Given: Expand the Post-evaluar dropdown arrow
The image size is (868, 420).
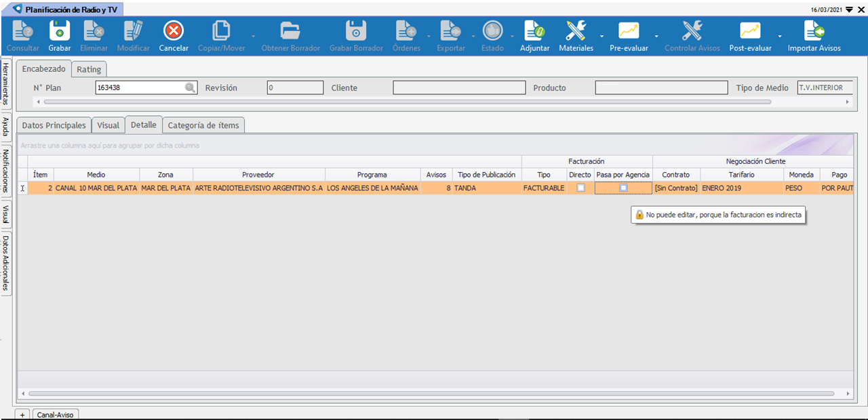Looking at the screenshot, I should coord(780,36).
